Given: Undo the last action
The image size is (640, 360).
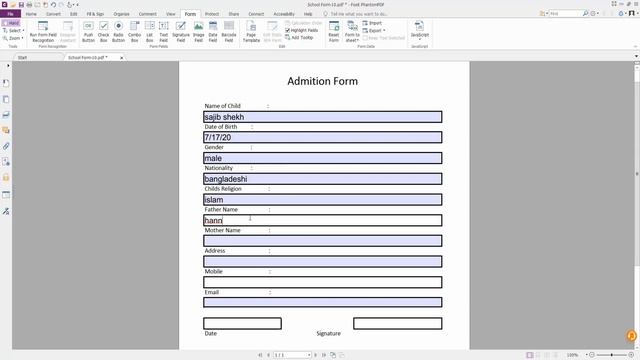Looking at the screenshot, I should point(53,4).
